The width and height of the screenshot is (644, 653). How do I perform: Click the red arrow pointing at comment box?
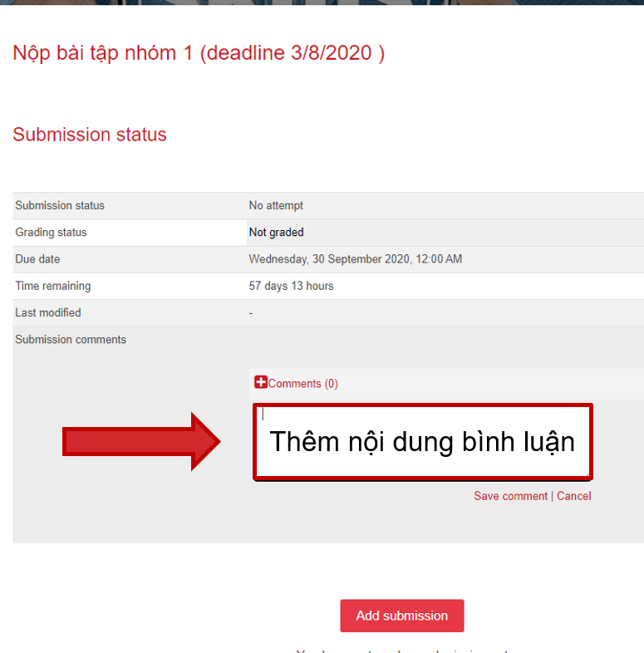tap(141, 442)
